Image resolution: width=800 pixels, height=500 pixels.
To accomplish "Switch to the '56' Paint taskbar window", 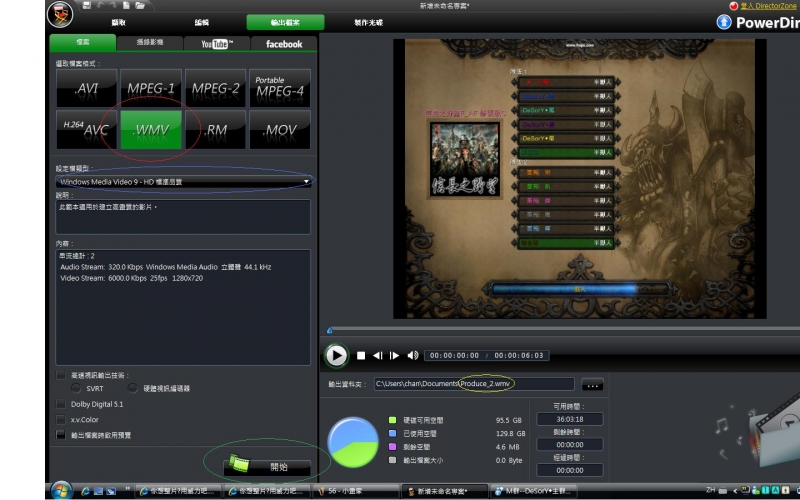I will tap(356, 491).
